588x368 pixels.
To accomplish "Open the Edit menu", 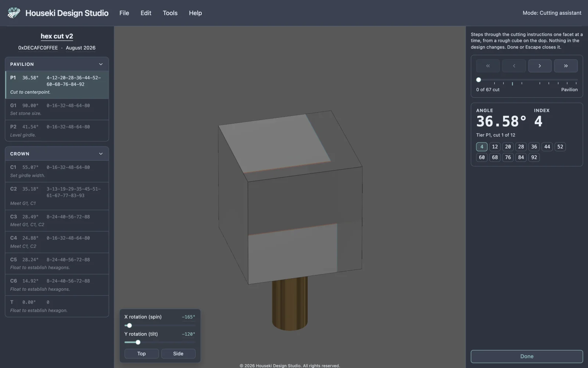I will 146,13.
